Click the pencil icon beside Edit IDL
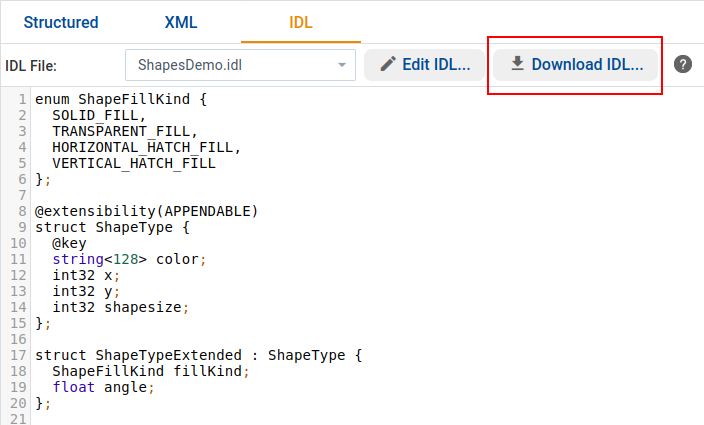This screenshot has width=704, height=425. point(388,65)
